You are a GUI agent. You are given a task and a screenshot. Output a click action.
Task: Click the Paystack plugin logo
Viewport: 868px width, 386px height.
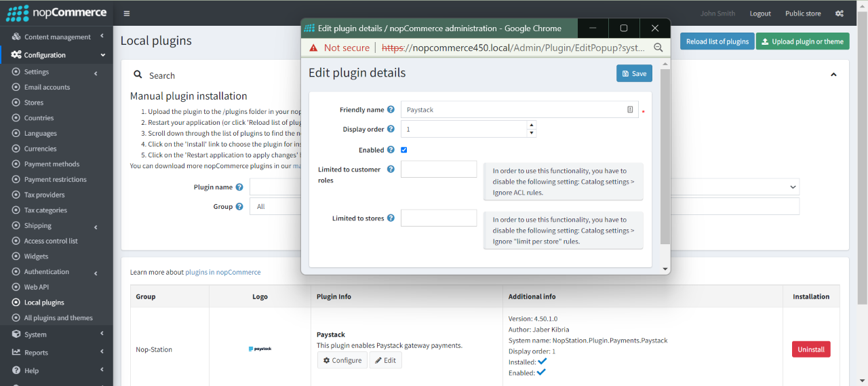[260, 349]
